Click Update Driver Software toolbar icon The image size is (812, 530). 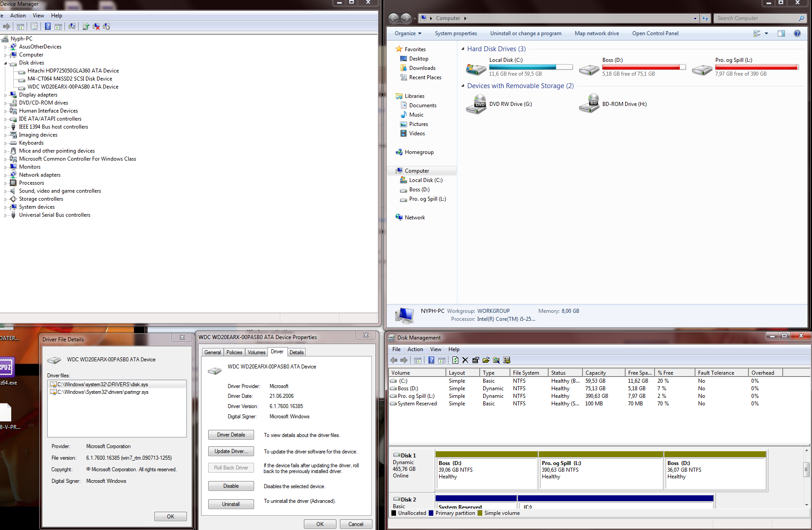click(x=86, y=27)
